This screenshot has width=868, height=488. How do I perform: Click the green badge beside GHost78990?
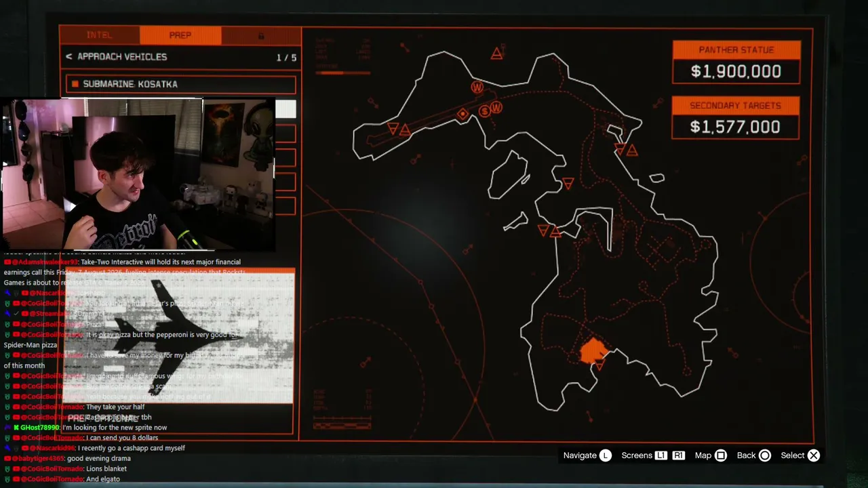[16, 428]
